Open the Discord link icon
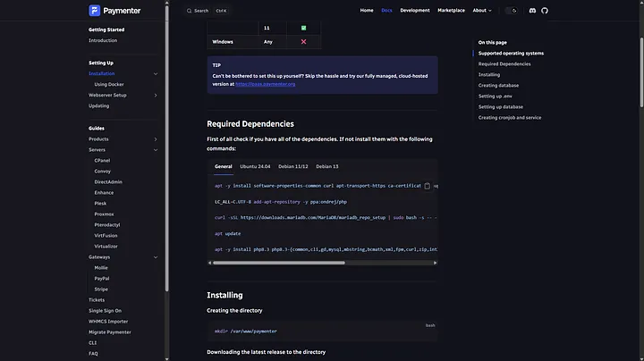 [x=532, y=11]
